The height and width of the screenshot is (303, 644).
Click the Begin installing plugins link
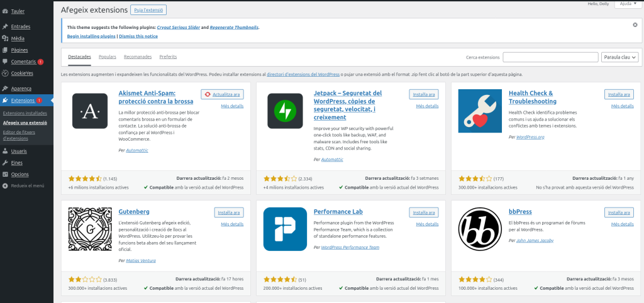(91, 36)
